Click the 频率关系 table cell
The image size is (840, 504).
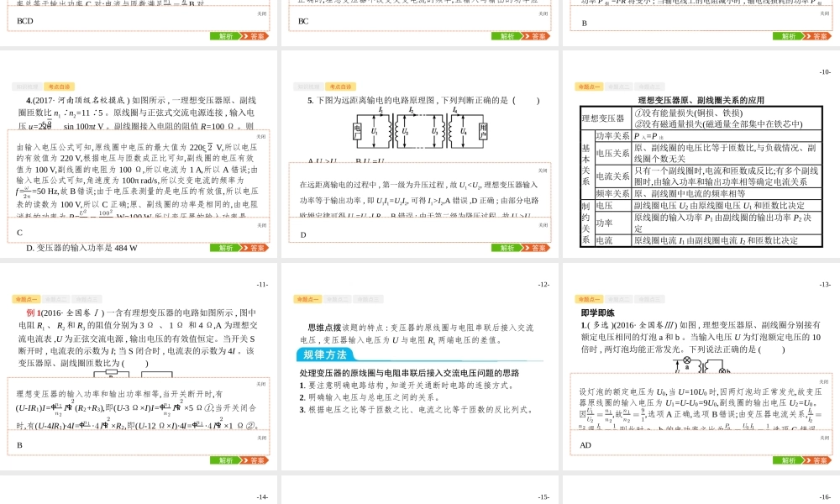(613, 193)
